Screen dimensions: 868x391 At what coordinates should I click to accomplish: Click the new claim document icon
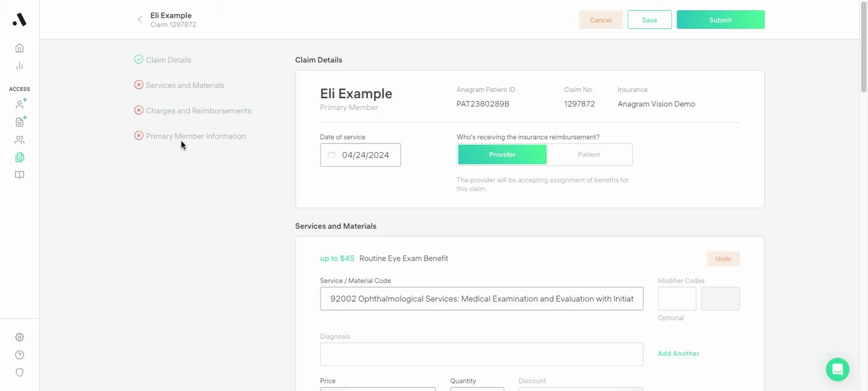[x=20, y=122]
